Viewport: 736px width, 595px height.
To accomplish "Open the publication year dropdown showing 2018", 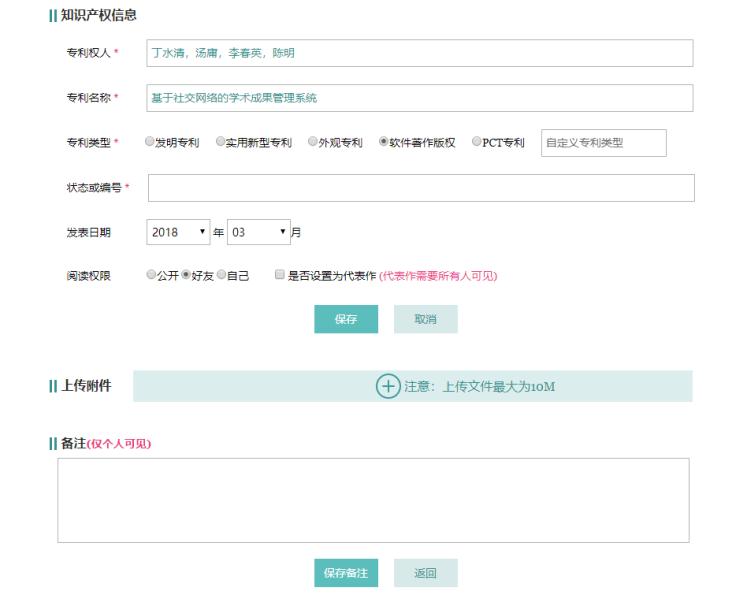I will tap(178, 232).
